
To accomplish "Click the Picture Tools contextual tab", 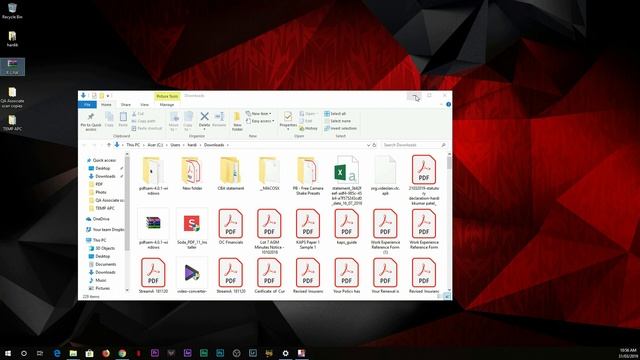I will point(167,96).
